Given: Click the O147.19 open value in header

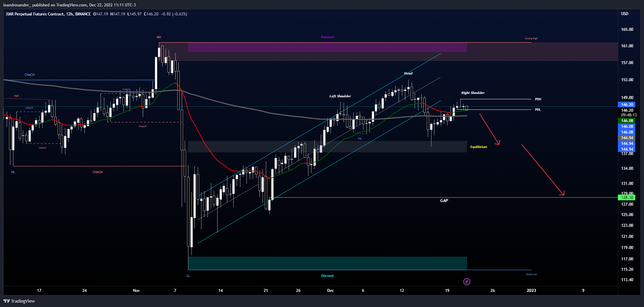Looking at the screenshot, I should click(101, 14).
